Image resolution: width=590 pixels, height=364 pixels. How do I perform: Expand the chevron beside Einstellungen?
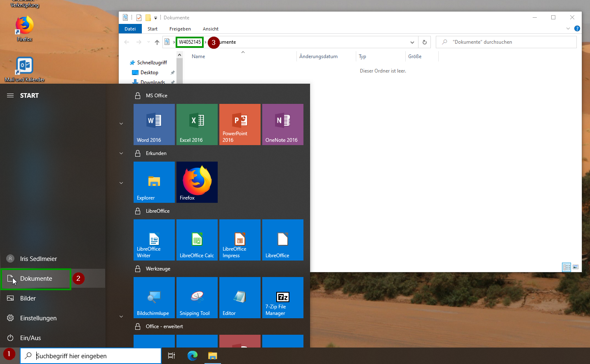(121, 317)
